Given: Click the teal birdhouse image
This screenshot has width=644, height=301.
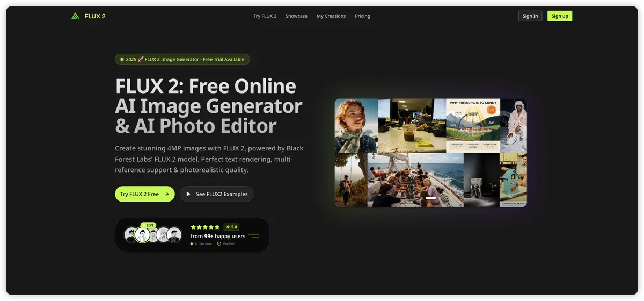Looking at the screenshot, I should tap(513, 180).
